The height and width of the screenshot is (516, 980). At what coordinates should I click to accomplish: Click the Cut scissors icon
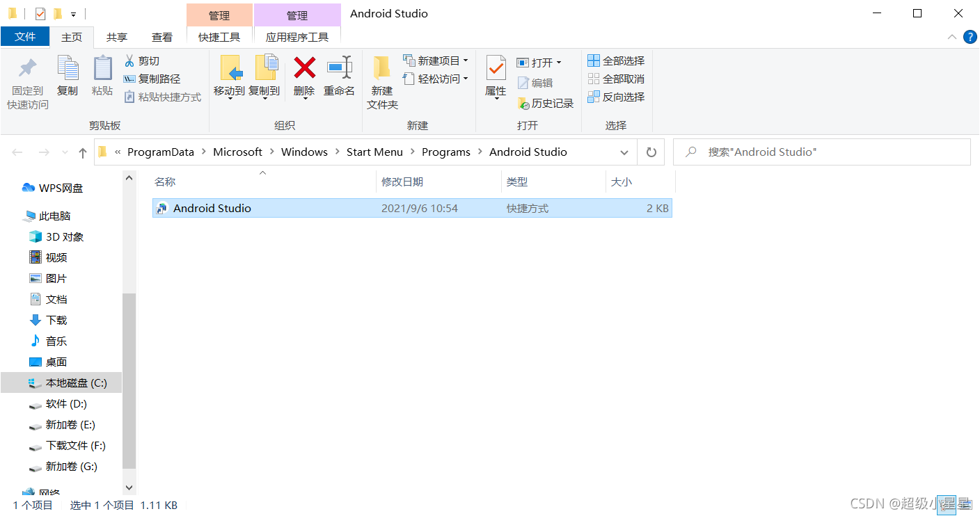coord(129,61)
